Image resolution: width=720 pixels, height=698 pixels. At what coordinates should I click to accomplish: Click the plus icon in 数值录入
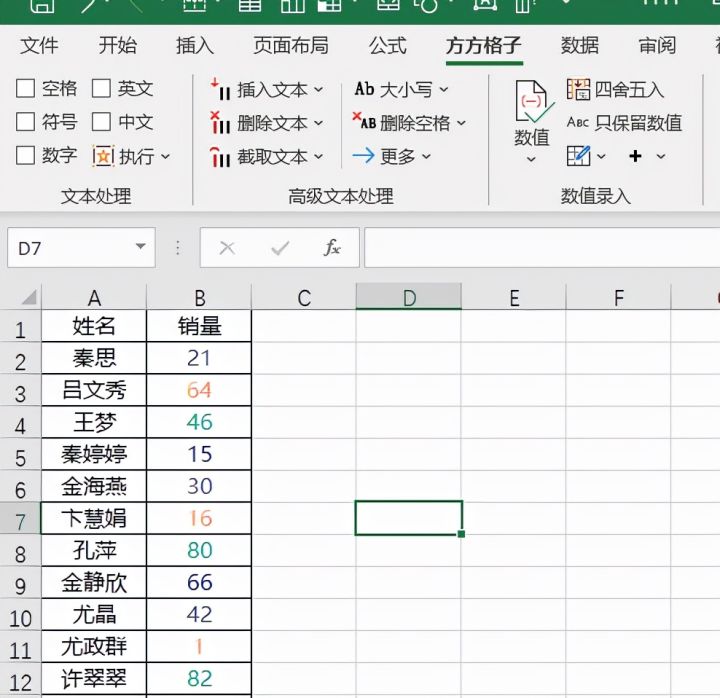pos(636,156)
